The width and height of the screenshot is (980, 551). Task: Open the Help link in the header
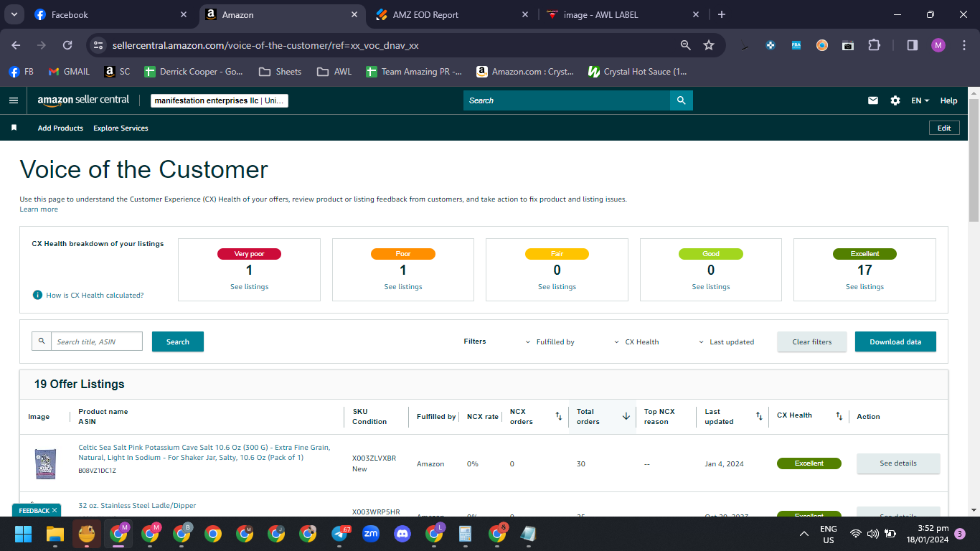[x=948, y=100]
